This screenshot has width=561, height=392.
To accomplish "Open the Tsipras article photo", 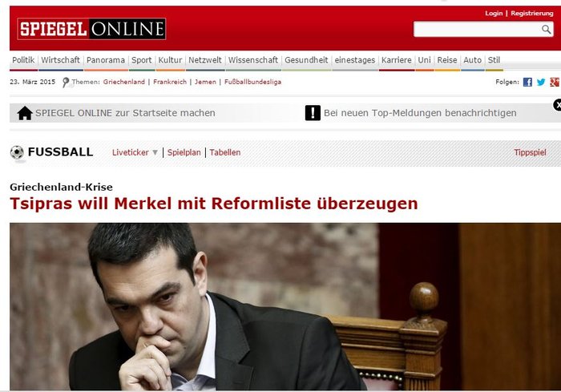I will (x=285, y=306).
